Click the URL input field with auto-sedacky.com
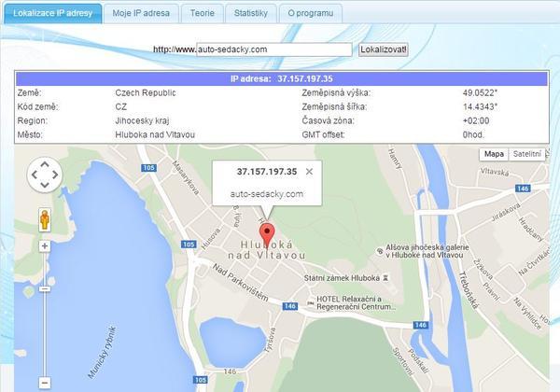This screenshot has height=392, width=560. 273,49
